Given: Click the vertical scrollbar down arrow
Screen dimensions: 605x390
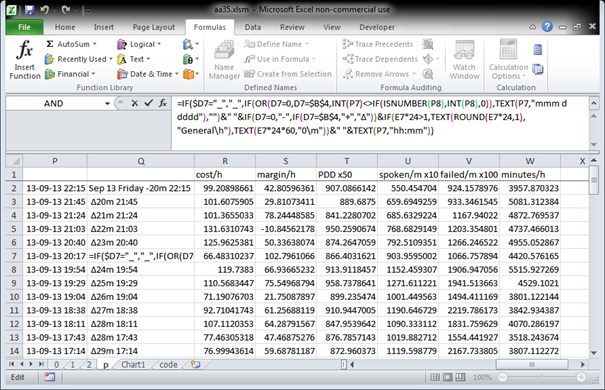Looking at the screenshot, I should point(594,353).
